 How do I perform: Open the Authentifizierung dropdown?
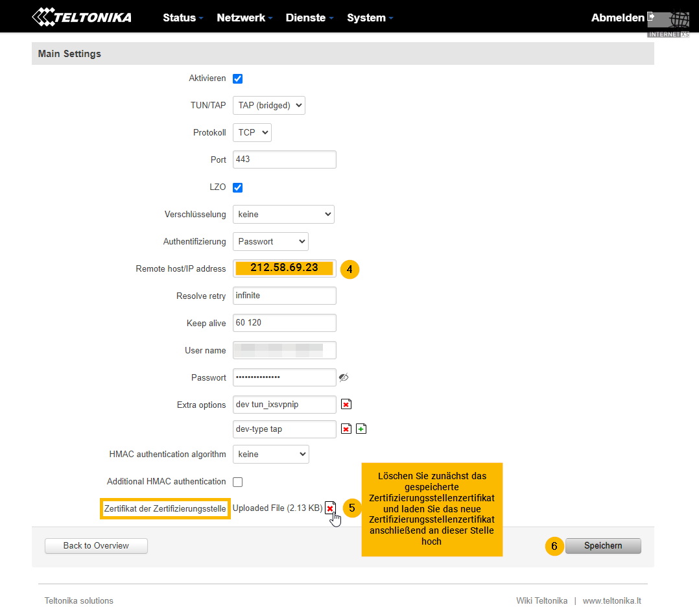coord(270,241)
